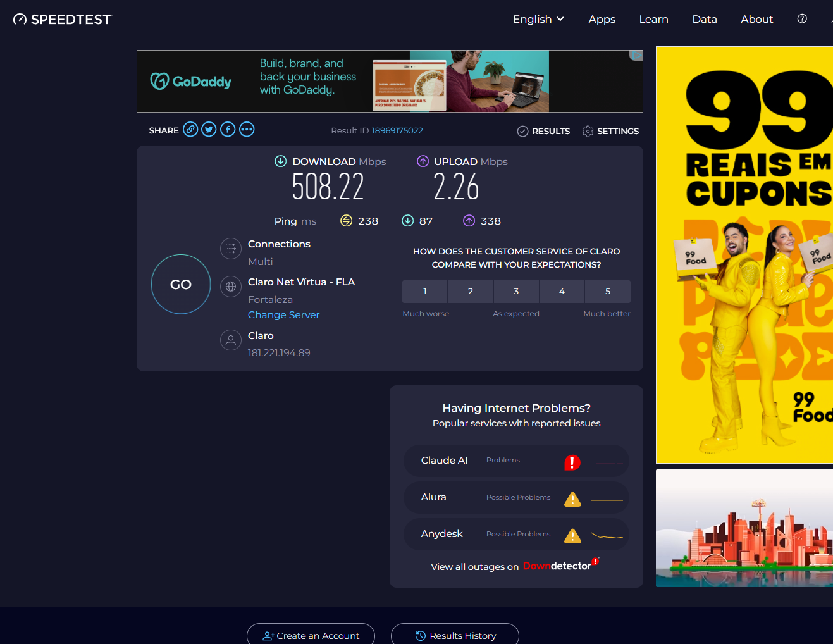Open the English language dropdown
This screenshot has width=833, height=644.
click(x=538, y=19)
